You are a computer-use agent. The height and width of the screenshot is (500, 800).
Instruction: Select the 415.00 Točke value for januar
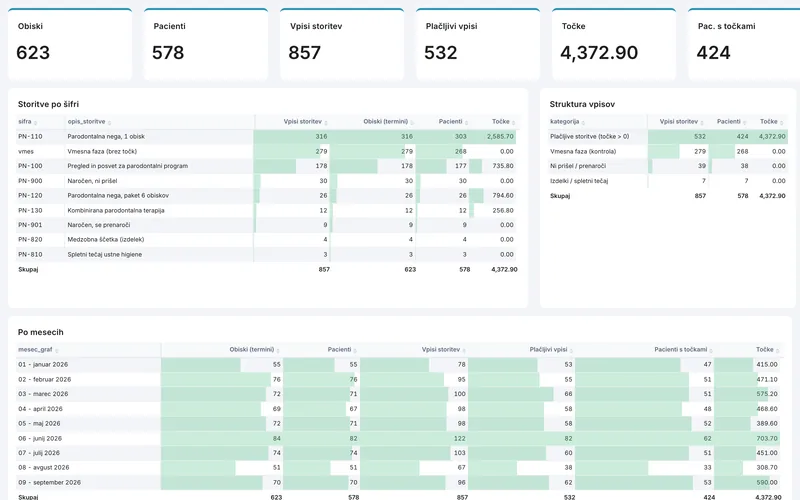767,365
